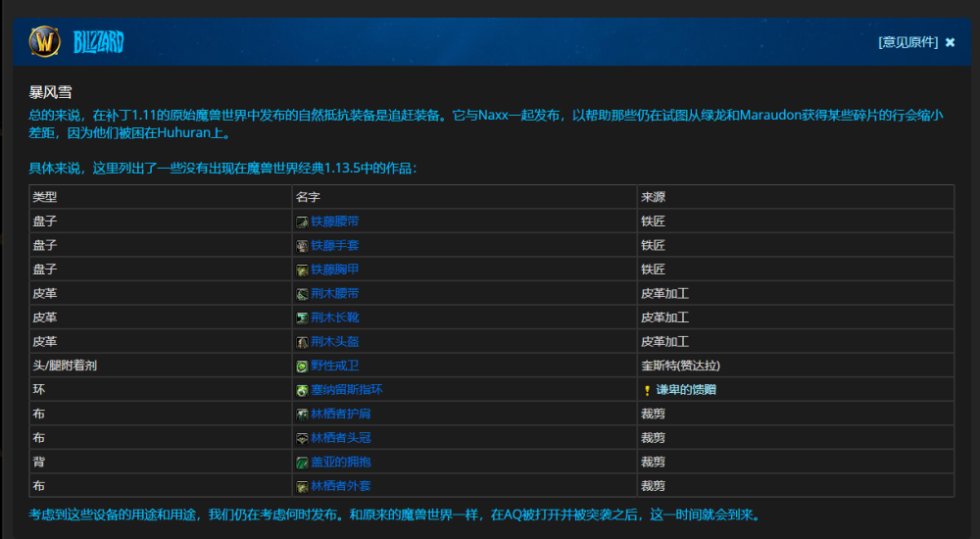Open the 意见原件 link

(x=907, y=42)
